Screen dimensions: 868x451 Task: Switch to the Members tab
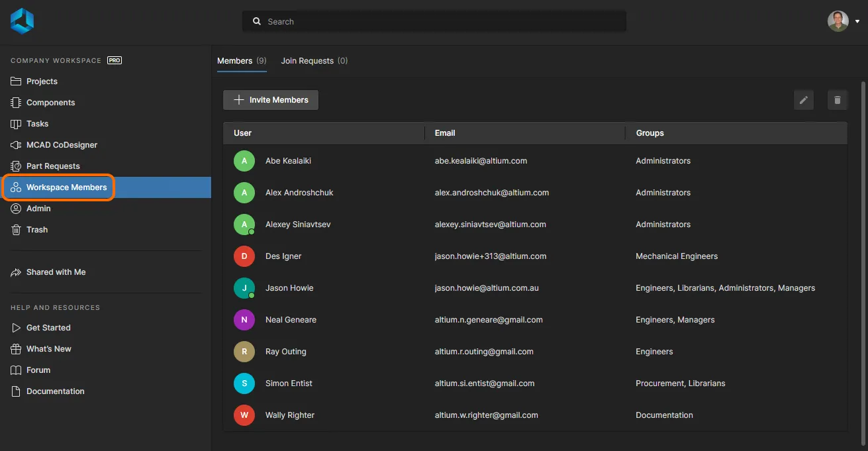(242, 61)
